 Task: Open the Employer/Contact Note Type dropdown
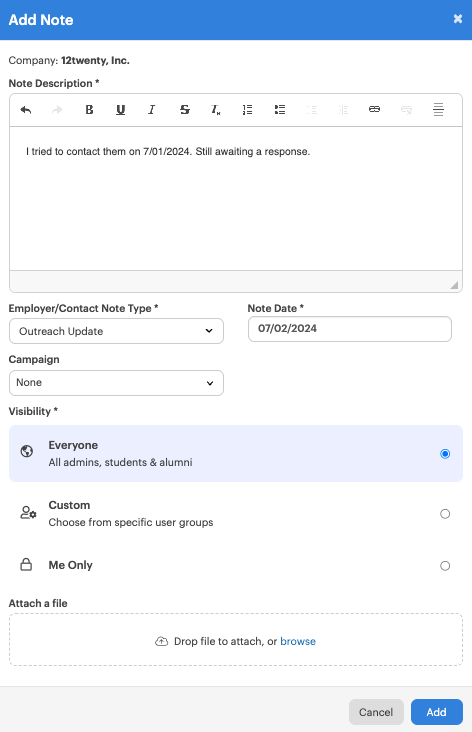pos(116,331)
